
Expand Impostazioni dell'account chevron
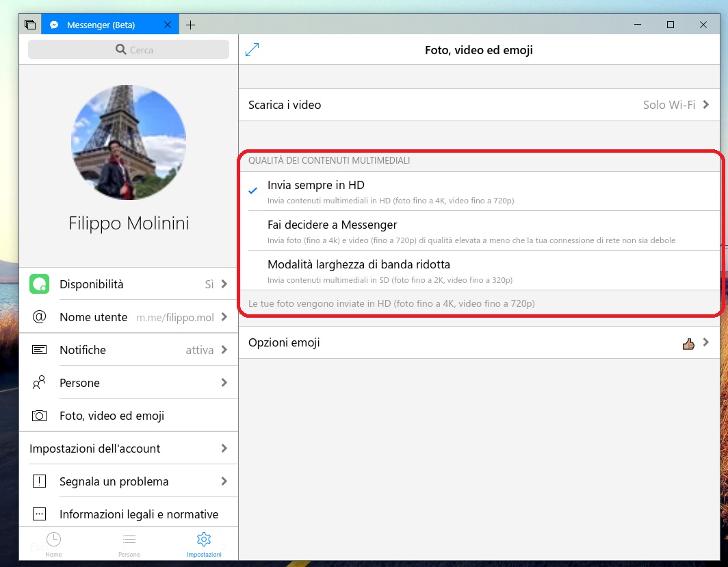pos(224,449)
